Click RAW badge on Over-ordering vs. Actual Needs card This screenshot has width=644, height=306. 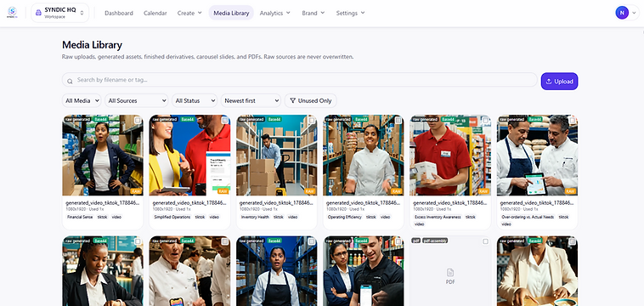[x=570, y=191]
